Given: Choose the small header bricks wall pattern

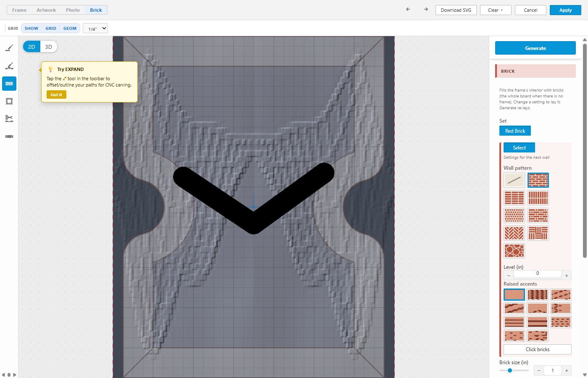Looking at the screenshot, I should coord(514,215).
